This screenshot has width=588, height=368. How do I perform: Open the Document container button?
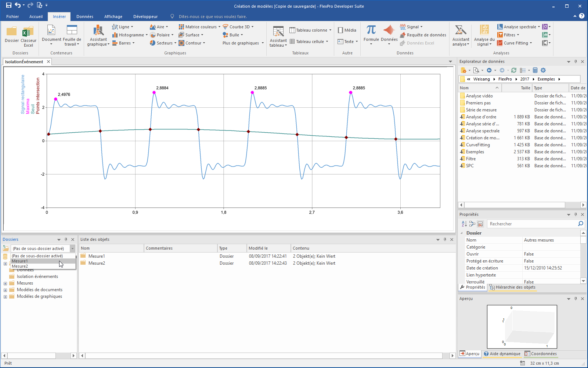pyautogui.click(x=51, y=35)
